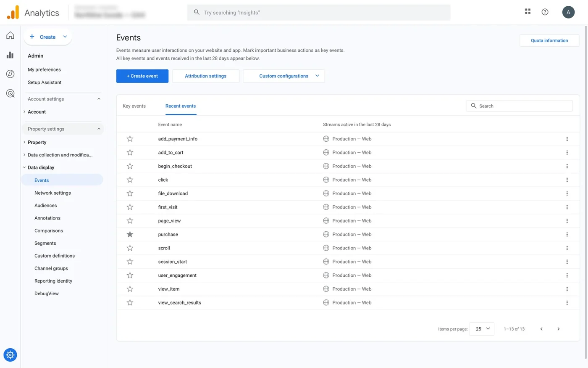Click the Quota information button
588x368 pixels.
pos(549,40)
